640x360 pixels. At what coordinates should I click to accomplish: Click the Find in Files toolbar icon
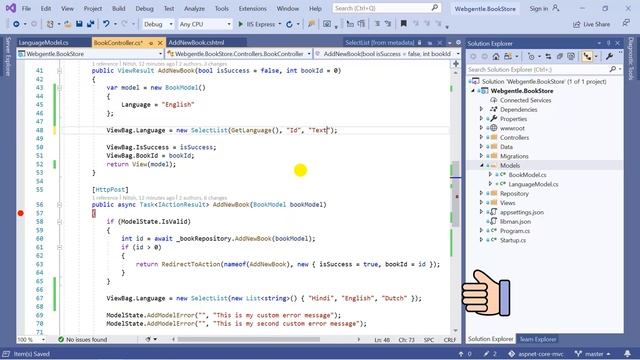311,24
